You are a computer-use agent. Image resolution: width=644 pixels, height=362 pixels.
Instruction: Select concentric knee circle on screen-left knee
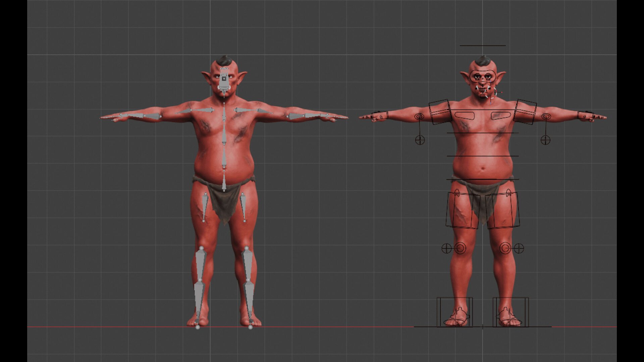click(460, 248)
